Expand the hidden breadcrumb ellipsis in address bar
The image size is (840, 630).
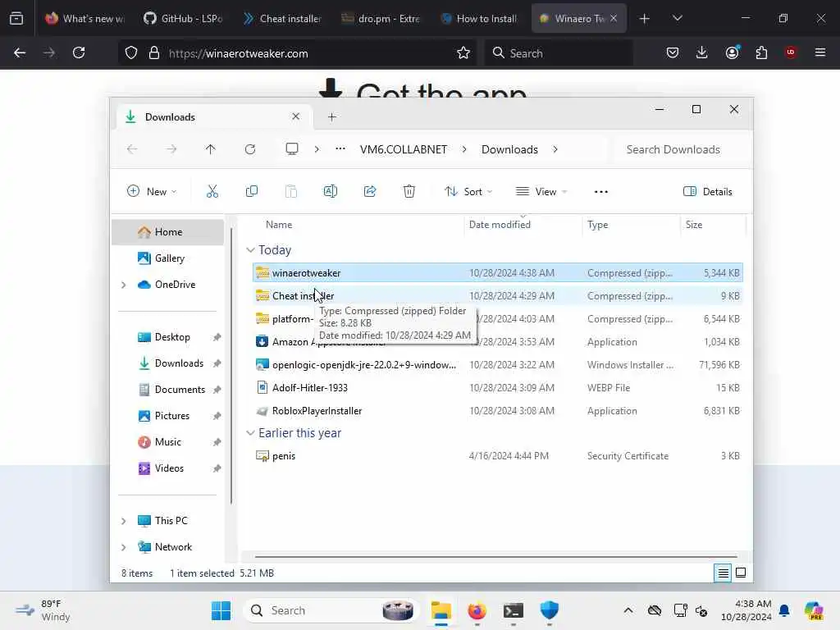340,149
